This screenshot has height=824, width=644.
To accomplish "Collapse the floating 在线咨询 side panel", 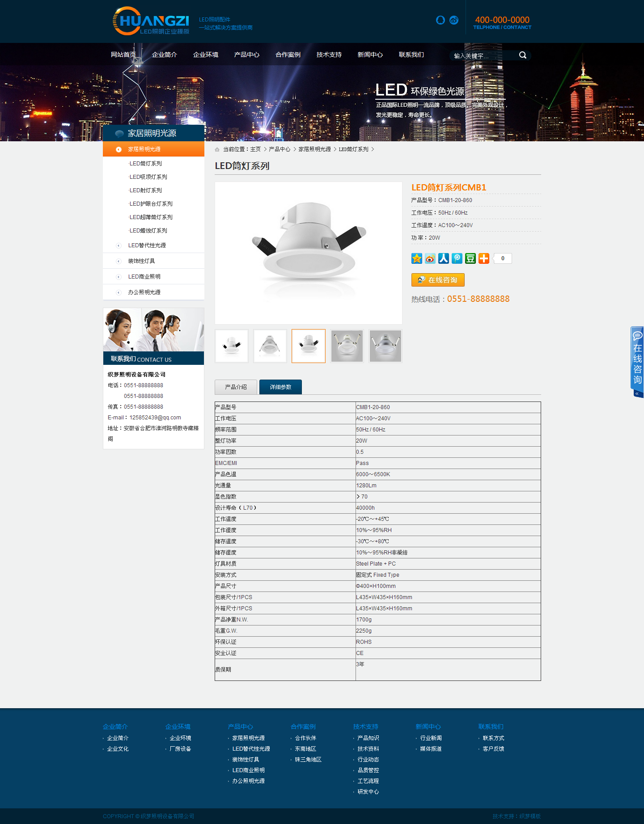I will coord(637,393).
